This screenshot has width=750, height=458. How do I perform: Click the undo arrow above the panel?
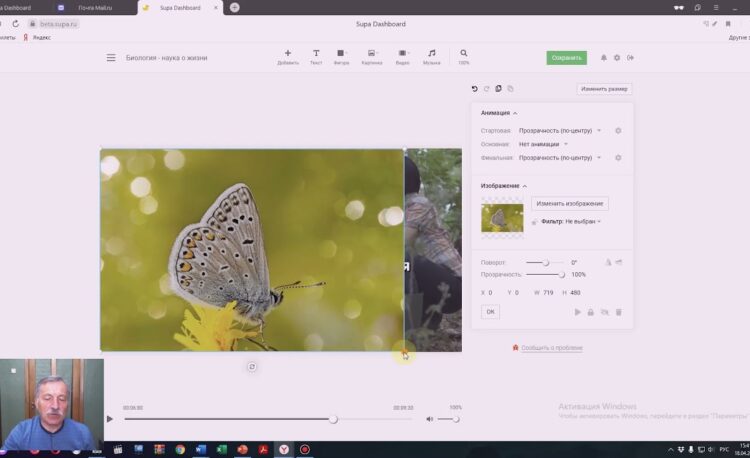pos(475,89)
